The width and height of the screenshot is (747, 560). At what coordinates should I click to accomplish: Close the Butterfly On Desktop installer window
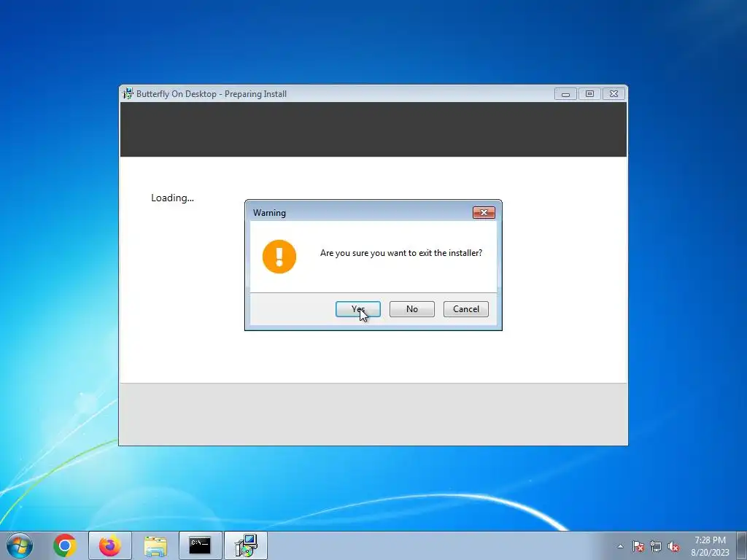click(x=614, y=94)
